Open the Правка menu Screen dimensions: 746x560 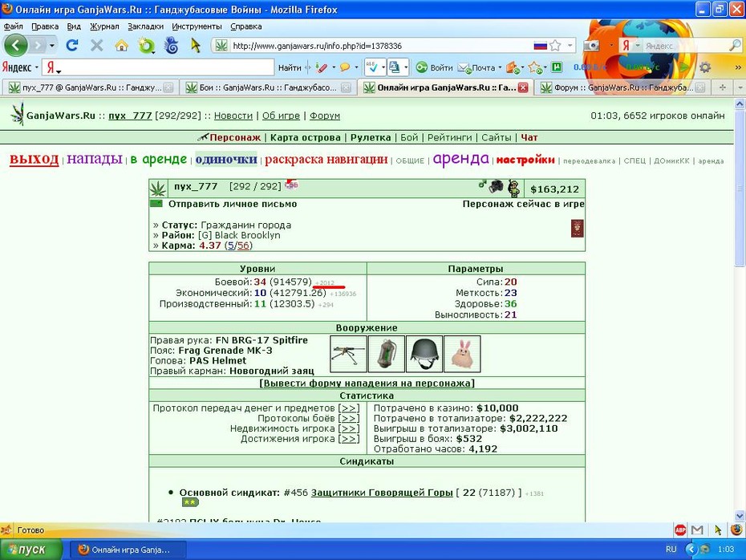pyautogui.click(x=45, y=26)
